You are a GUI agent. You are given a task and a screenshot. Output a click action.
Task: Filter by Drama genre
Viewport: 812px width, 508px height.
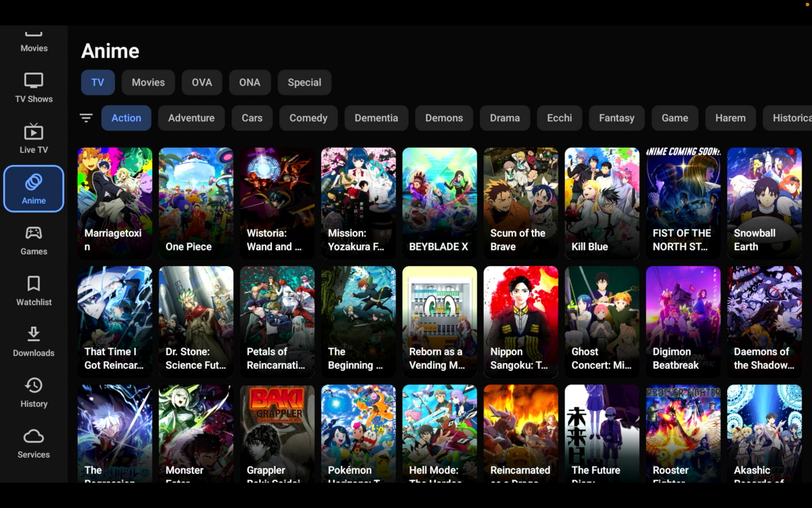pyautogui.click(x=505, y=118)
